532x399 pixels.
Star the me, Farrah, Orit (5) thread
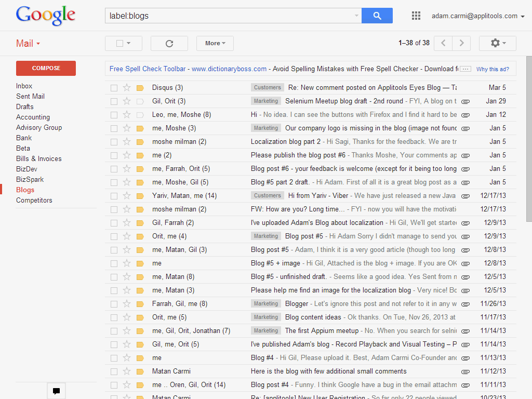pos(127,169)
